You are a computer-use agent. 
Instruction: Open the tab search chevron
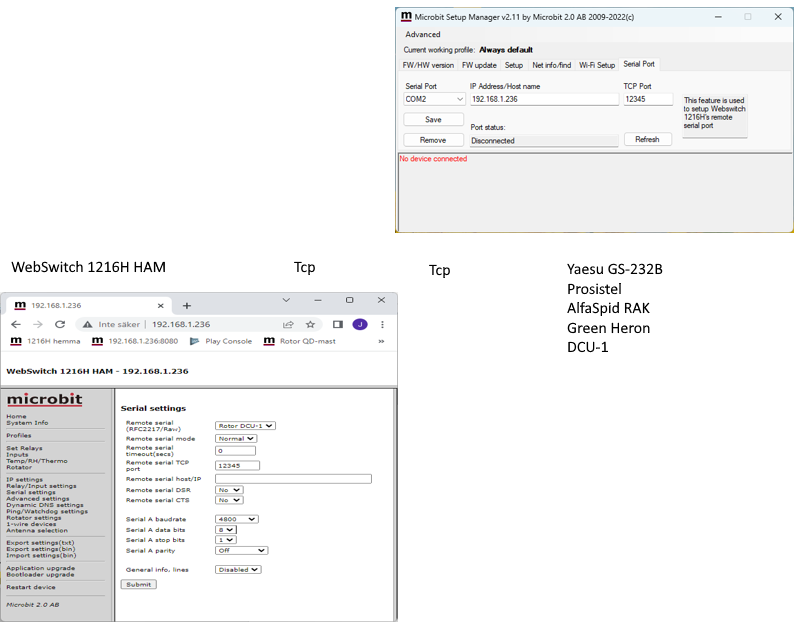click(x=286, y=300)
